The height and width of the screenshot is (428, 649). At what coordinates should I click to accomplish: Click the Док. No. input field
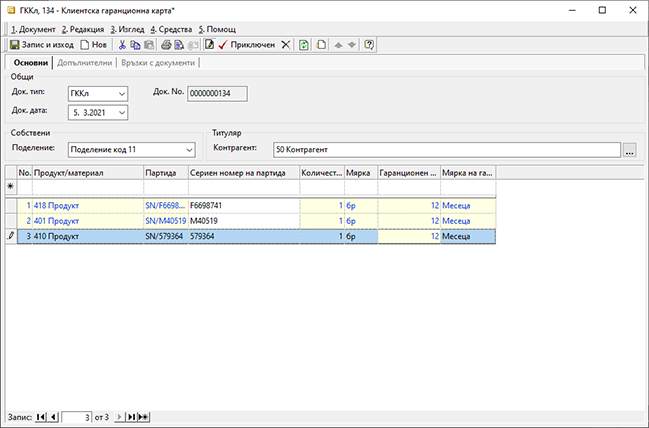(x=217, y=94)
